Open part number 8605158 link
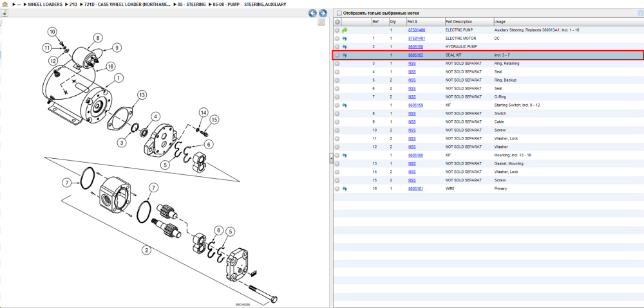The image size is (644, 308). [415, 47]
